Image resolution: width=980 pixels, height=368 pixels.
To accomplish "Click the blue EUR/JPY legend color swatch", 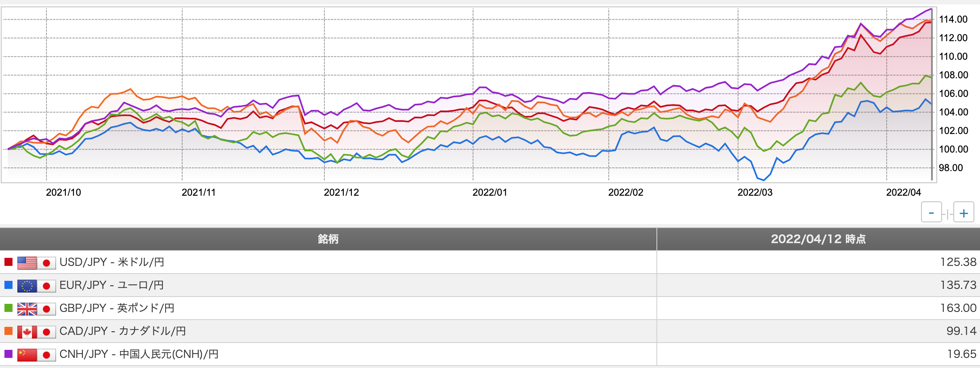I will tap(8, 285).
